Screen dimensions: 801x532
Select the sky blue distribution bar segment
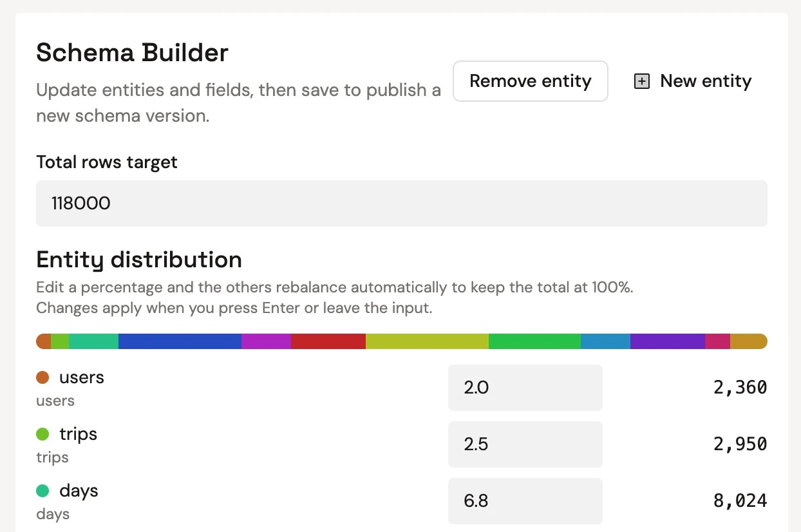point(605,341)
